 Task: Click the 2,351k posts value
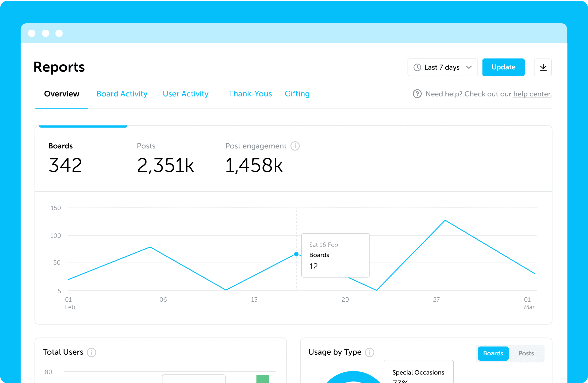pyautogui.click(x=166, y=165)
